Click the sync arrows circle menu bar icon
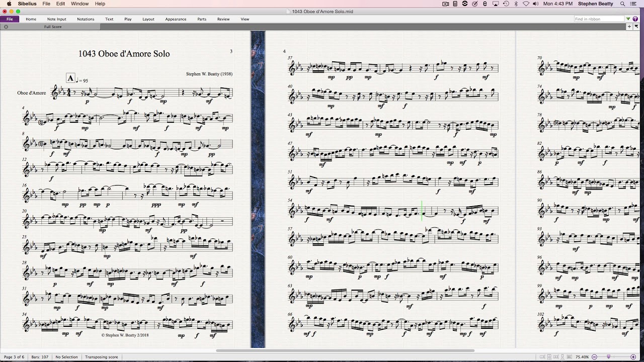 point(464,4)
